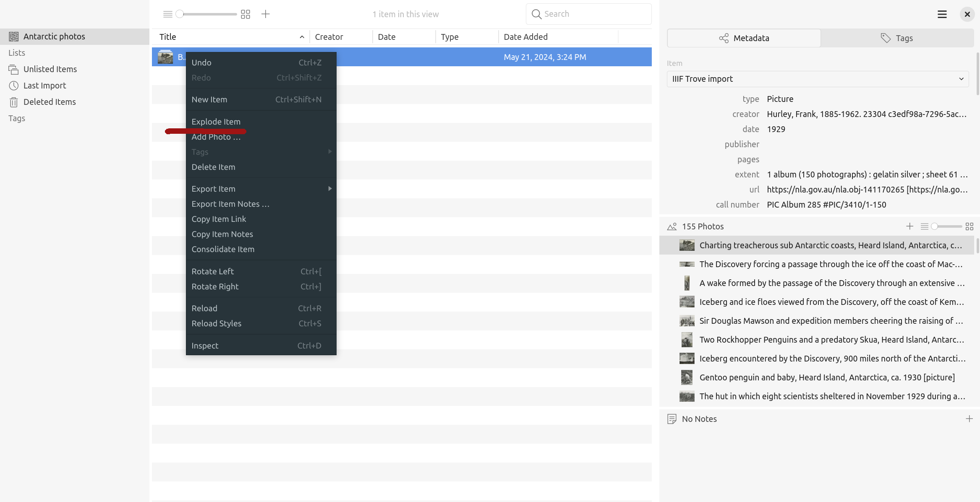The width and height of the screenshot is (980, 502).
Task: Expand Export Item submenu
Action: [x=261, y=189]
